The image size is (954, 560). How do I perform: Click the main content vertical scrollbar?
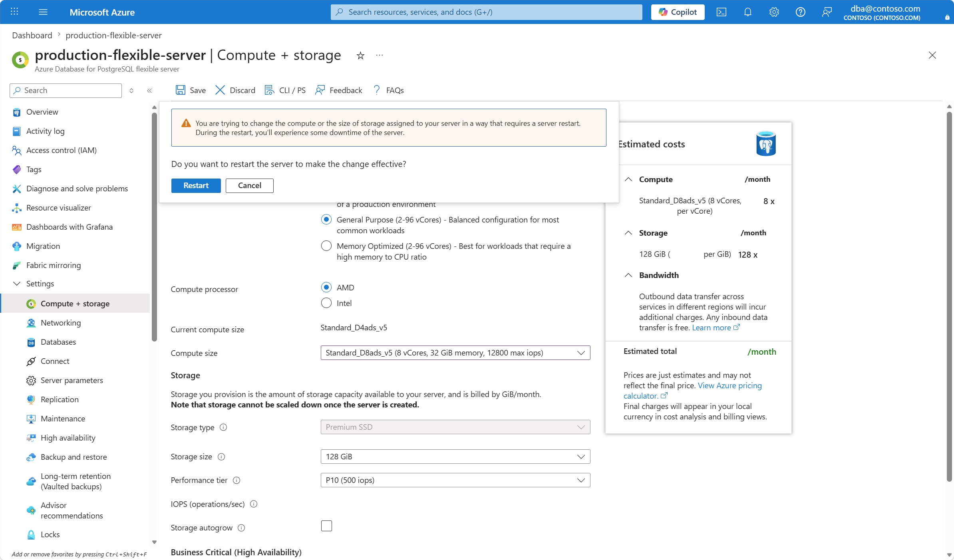pos(950,297)
